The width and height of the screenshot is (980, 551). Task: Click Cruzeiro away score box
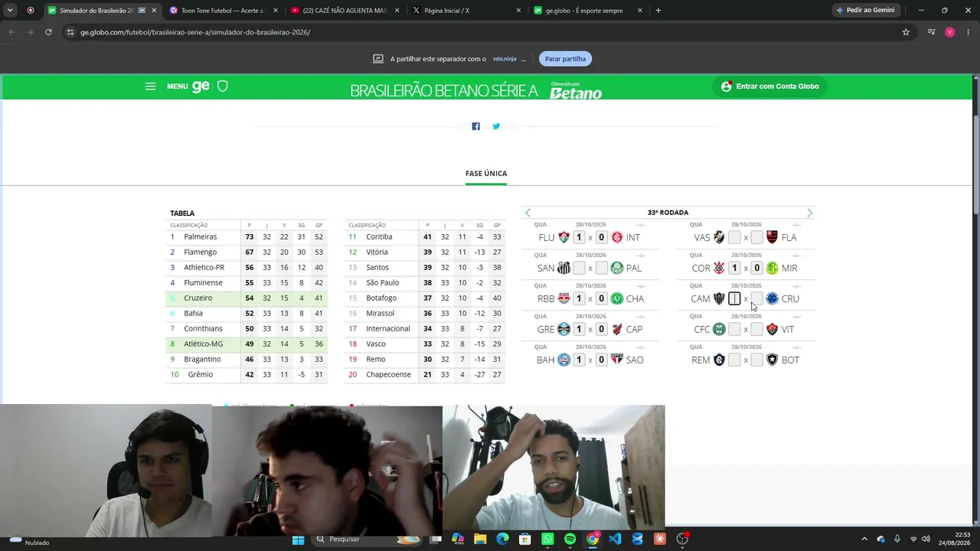coord(756,298)
